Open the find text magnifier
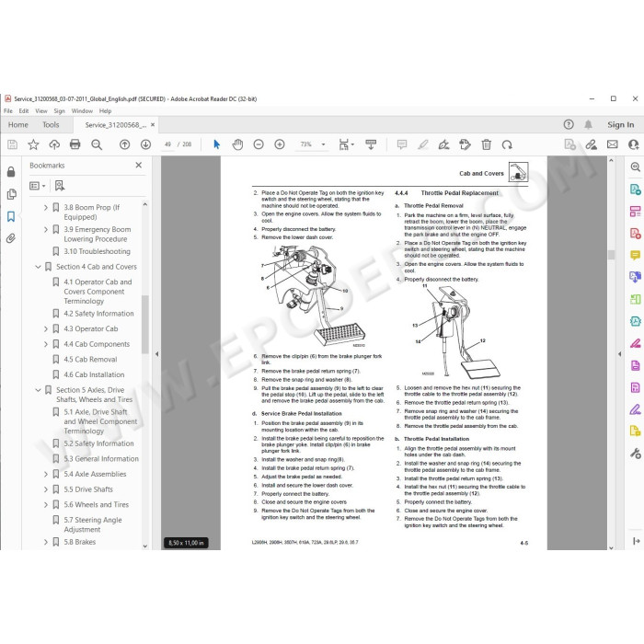The width and height of the screenshot is (644, 644). coord(97,144)
